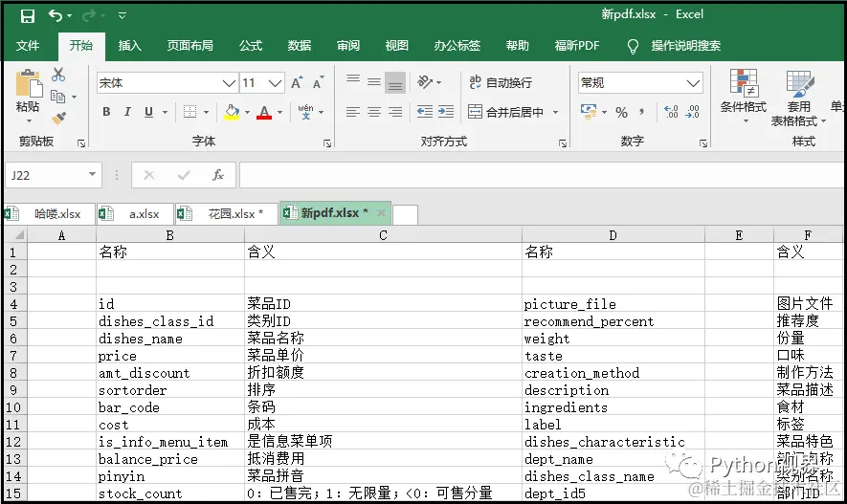
Task: Open the 剪贴板 group dialog launcher
Action: [81, 143]
